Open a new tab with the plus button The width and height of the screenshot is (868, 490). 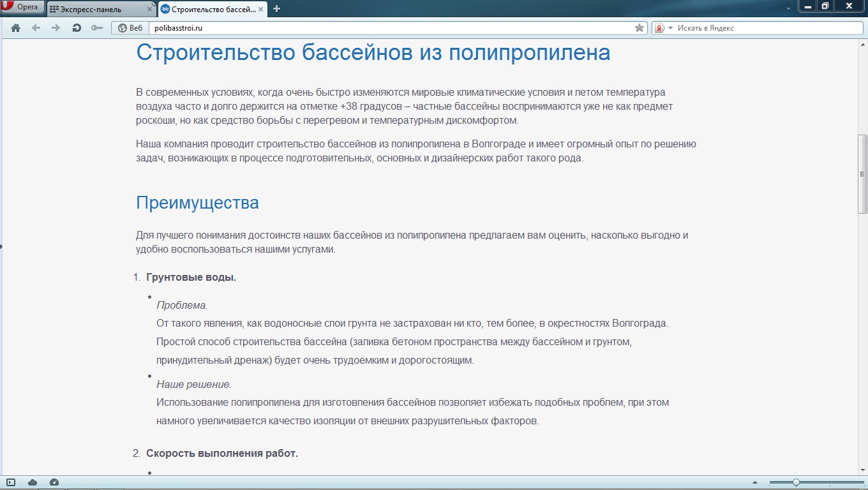click(276, 9)
